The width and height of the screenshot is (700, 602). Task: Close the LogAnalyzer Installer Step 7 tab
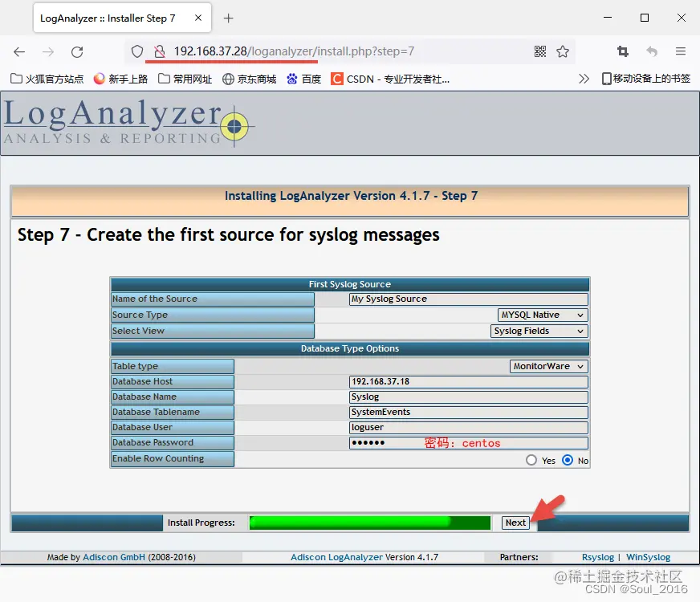pos(198,18)
